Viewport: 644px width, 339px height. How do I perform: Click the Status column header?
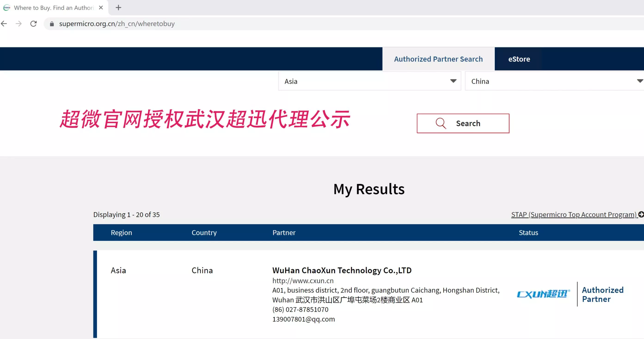pos(528,233)
